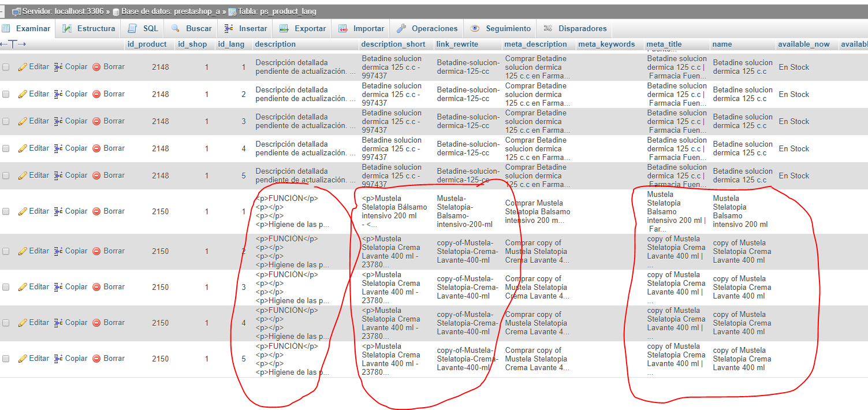Collapse top panel with minus button

click(3, 12)
